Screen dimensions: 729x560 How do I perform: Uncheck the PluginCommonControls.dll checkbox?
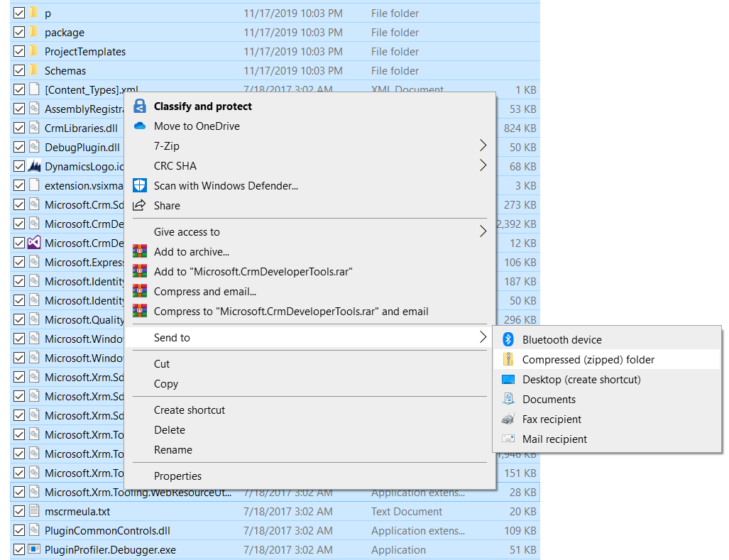(19, 530)
